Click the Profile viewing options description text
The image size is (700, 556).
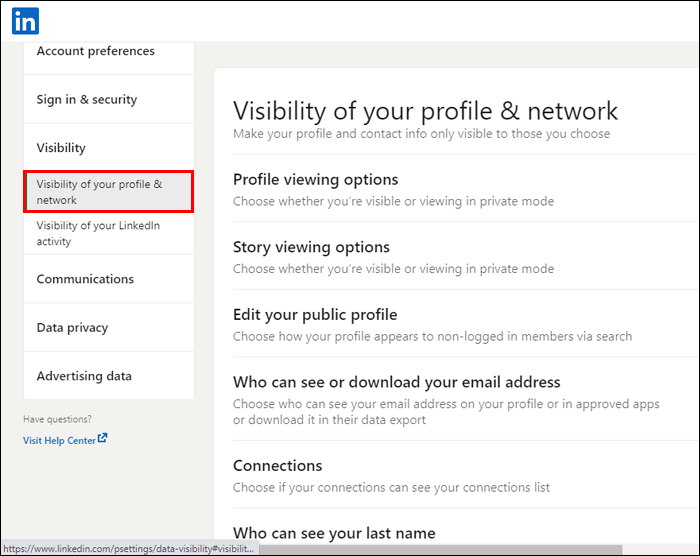click(393, 201)
